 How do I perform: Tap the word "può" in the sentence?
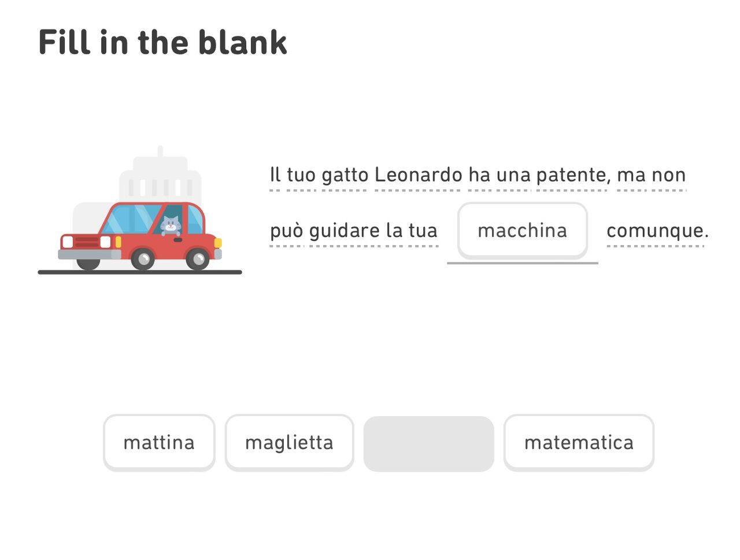(286, 231)
